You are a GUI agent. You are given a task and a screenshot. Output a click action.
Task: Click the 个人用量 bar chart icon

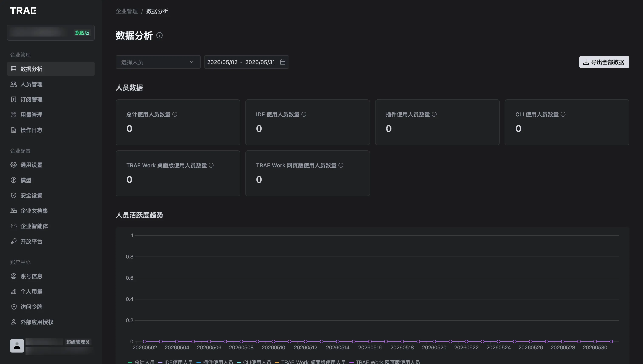click(x=14, y=292)
